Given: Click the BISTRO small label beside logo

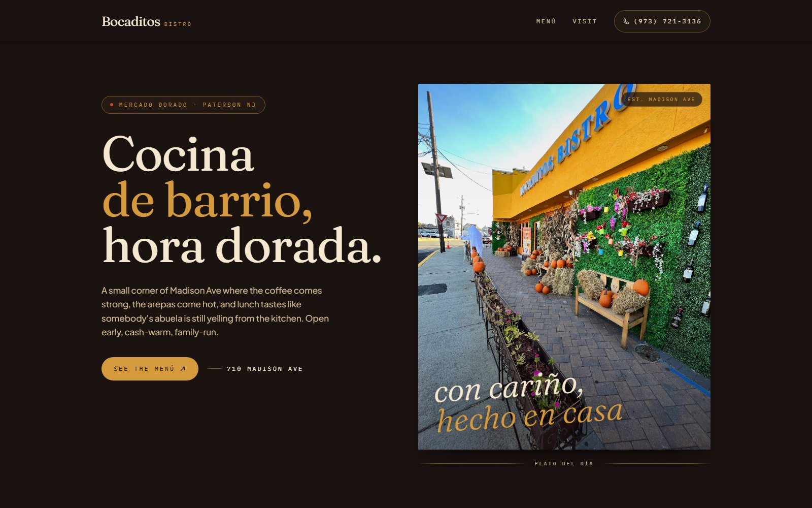Looking at the screenshot, I should tap(178, 24).
